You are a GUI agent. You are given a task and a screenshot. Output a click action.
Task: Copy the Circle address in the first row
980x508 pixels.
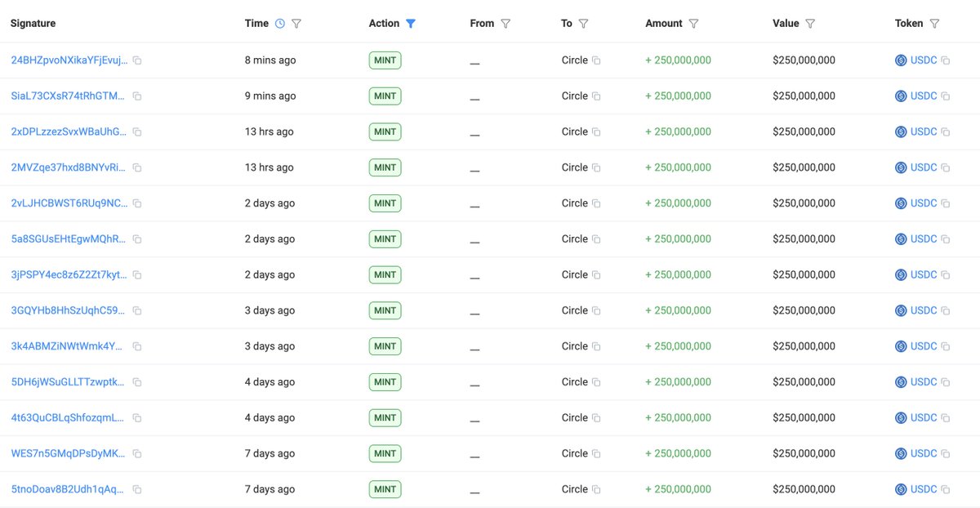coord(595,60)
